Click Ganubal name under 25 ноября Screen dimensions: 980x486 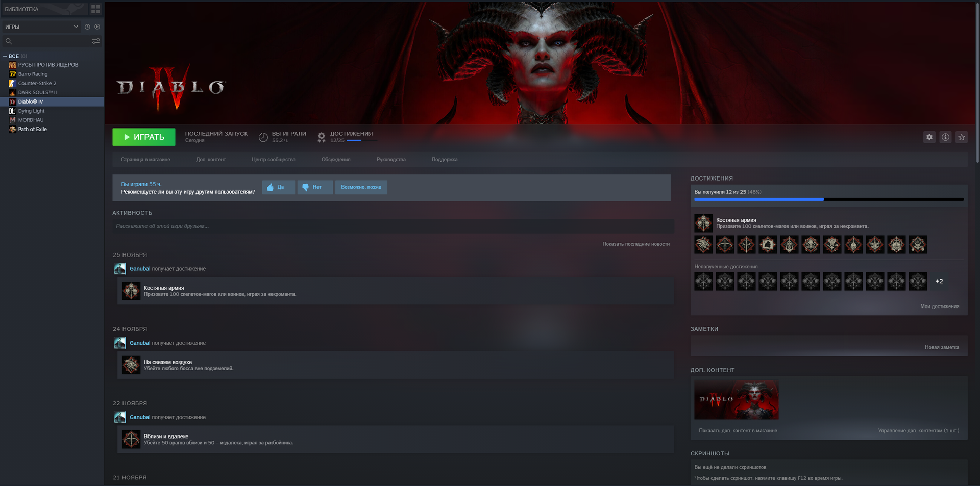140,269
